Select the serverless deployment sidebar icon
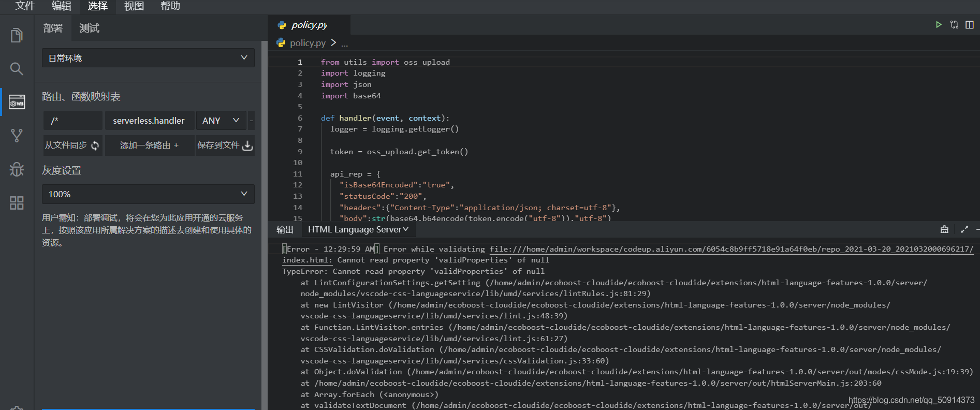The image size is (980, 410). pyautogui.click(x=17, y=102)
